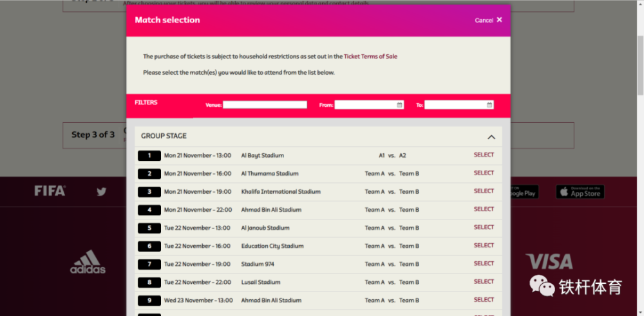This screenshot has width=644, height=316.
Task: Click the From date filter field
Action: click(369, 105)
